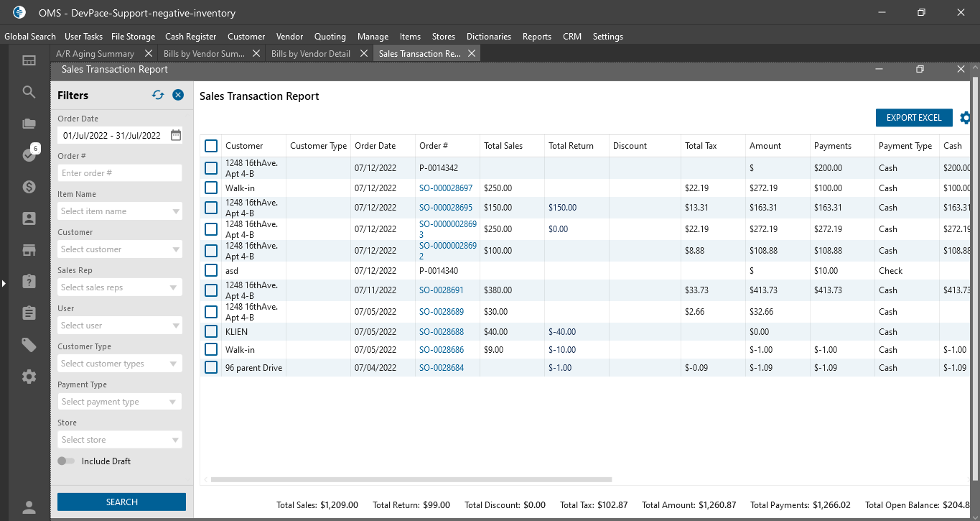Open File Storage folder icon in sidebar
The height and width of the screenshot is (521, 980).
[x=29, y=124]
